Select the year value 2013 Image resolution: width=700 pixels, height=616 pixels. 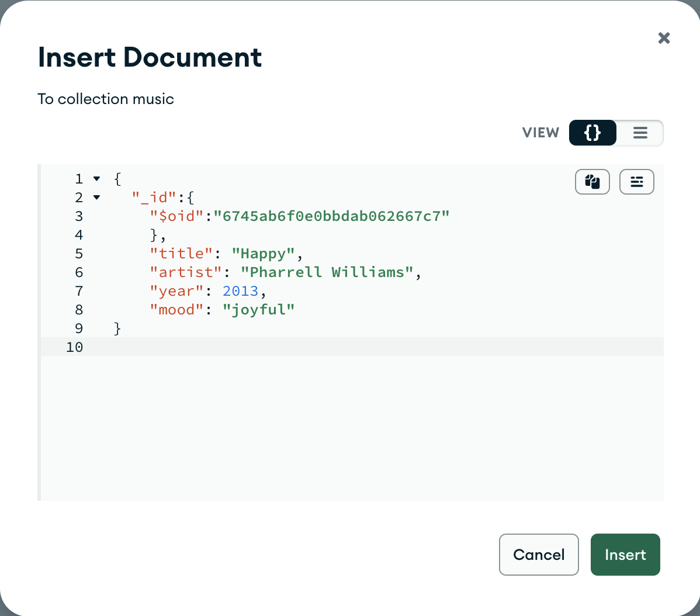click(241, 291)
